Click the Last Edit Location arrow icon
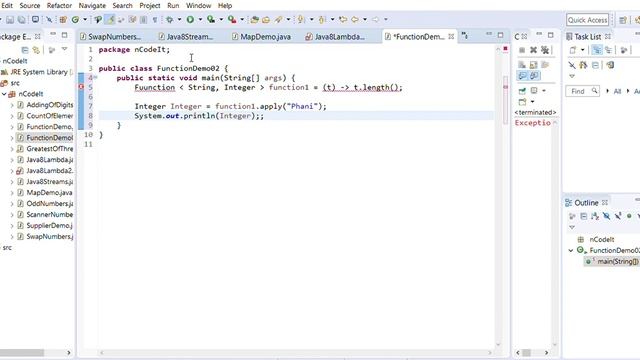 click(x=343, y=19)
